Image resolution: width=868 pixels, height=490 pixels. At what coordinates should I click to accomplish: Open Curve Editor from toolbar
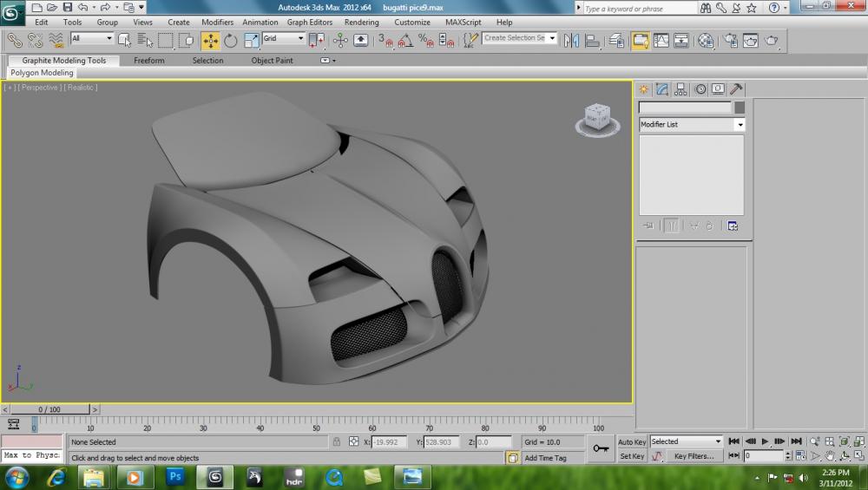coord(661,41)
